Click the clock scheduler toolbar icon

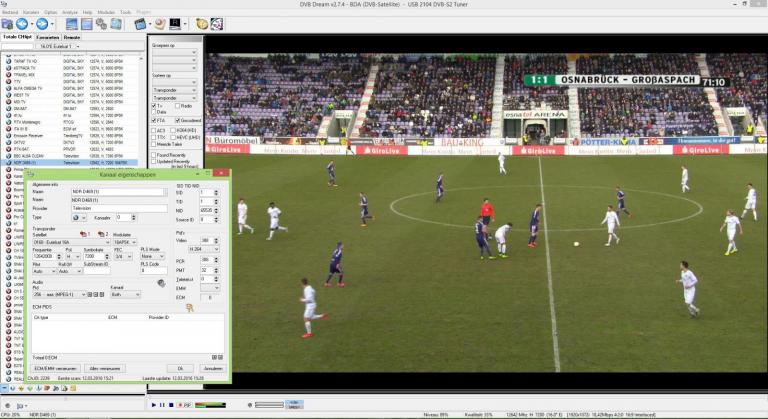pos(201,23)
